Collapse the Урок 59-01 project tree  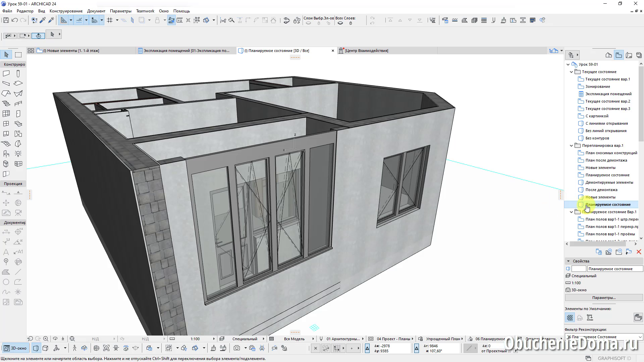coord(568,64)
